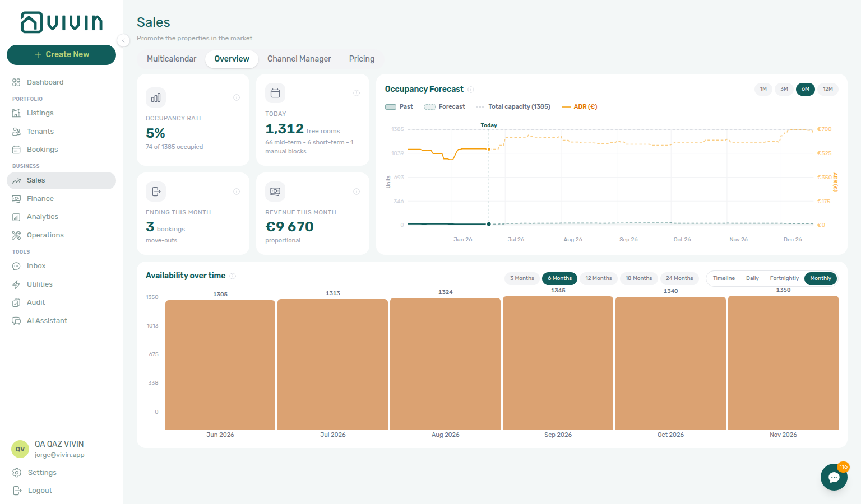The image size is (861, 504).
Task: Show Occupancy Forecast info tooltip
Action: tap(471, 90)
